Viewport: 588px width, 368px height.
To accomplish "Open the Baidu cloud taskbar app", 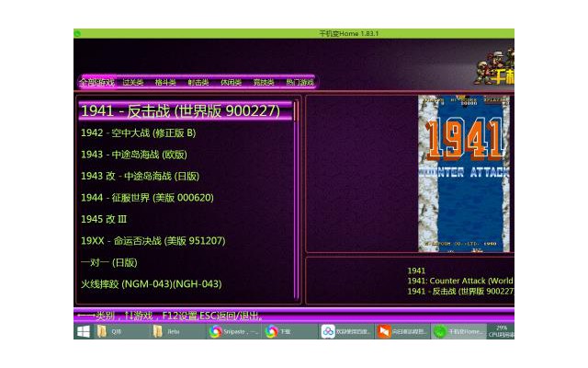I will [x=345, y=331].
